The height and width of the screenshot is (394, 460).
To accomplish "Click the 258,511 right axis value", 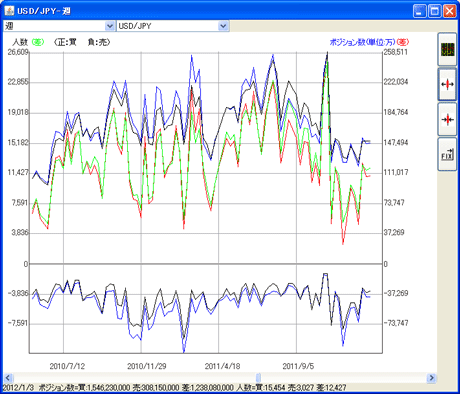I will pos(396,52).
